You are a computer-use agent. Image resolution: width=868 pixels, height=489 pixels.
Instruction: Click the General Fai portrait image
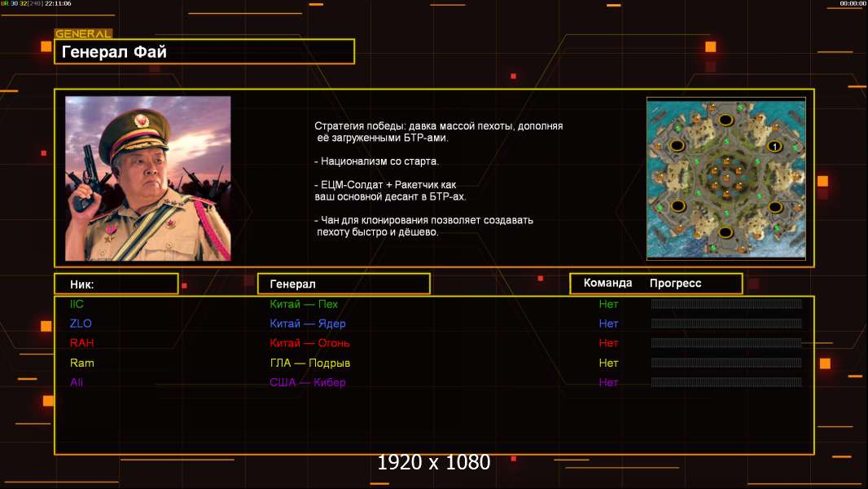click(x=148, y=178)
